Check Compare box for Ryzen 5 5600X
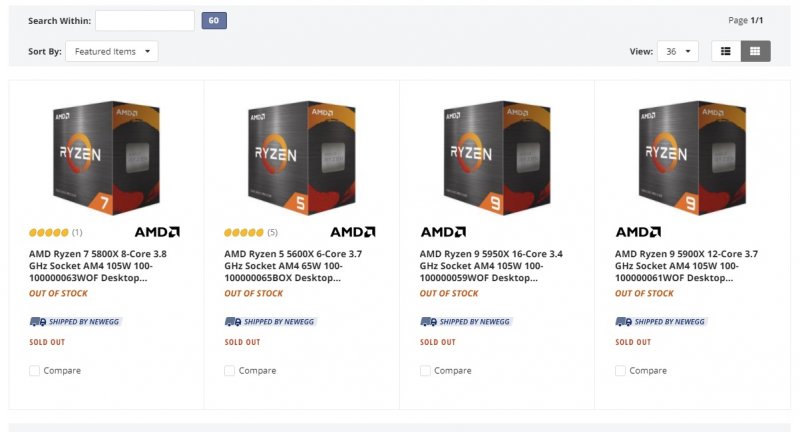The height and width of the screenshot is (432, 800). tap(230, 371)
